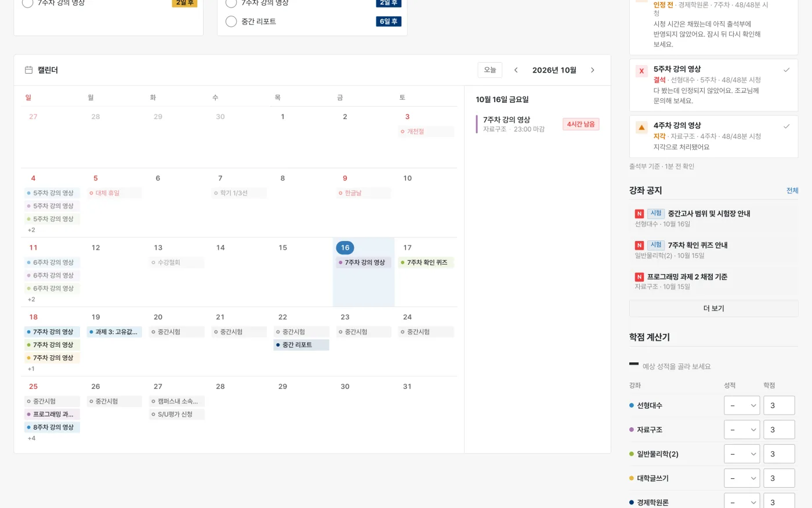Open the 중간고사 범위 및 시험장 안내 notice
Screen dimensions: 812x508
pos(709,214)
